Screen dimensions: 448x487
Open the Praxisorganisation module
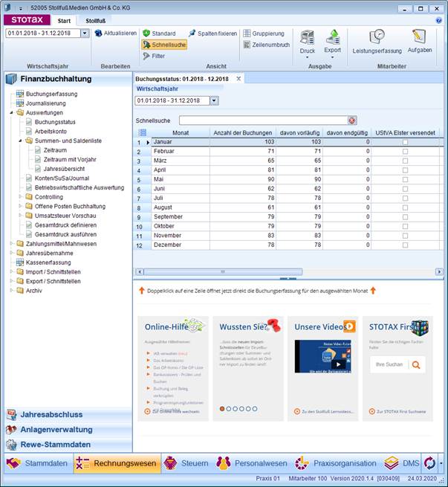[335, 463]
